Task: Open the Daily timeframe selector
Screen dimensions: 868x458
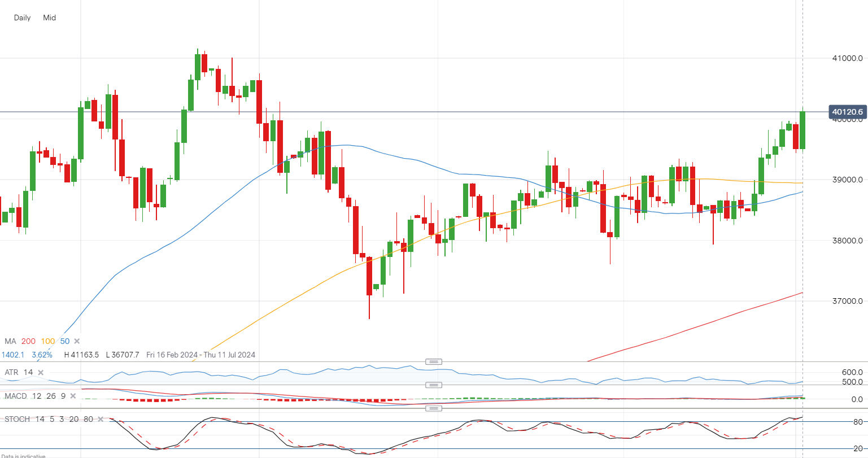Action: click(x=23, y=18)
